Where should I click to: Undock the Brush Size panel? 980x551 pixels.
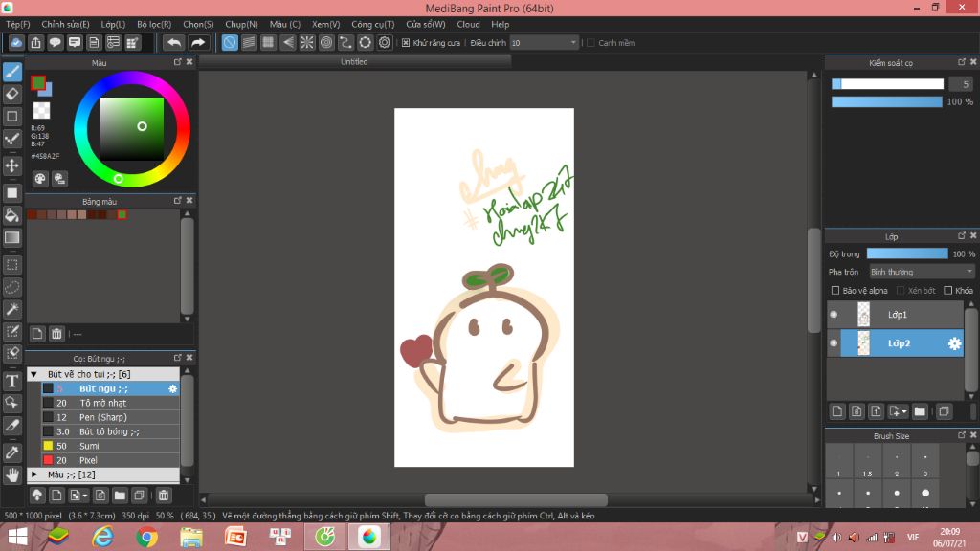click(961, 435)
